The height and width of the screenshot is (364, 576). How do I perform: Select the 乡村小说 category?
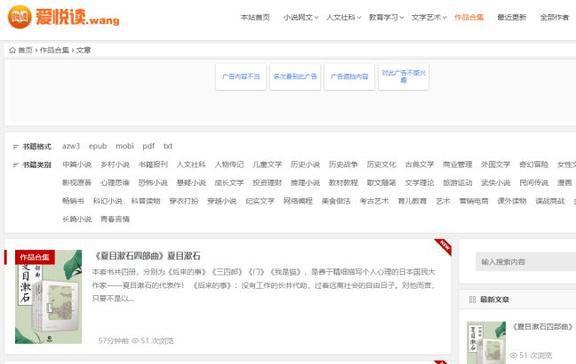click(x=115, y=165)
